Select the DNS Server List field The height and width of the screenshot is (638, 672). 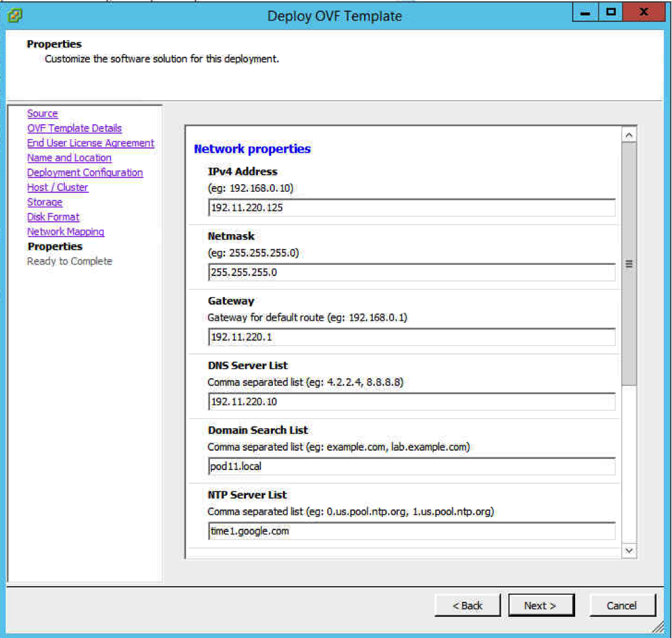click(412, 402)
